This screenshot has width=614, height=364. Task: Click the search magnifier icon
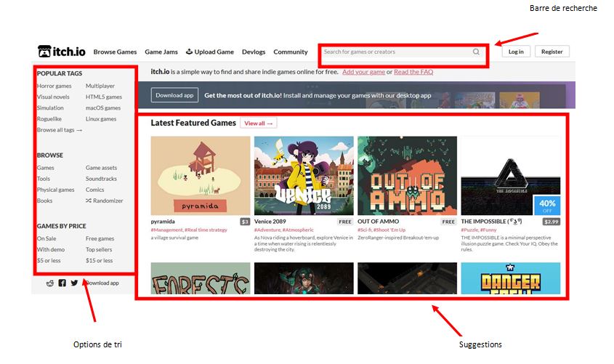pos(476,52)
